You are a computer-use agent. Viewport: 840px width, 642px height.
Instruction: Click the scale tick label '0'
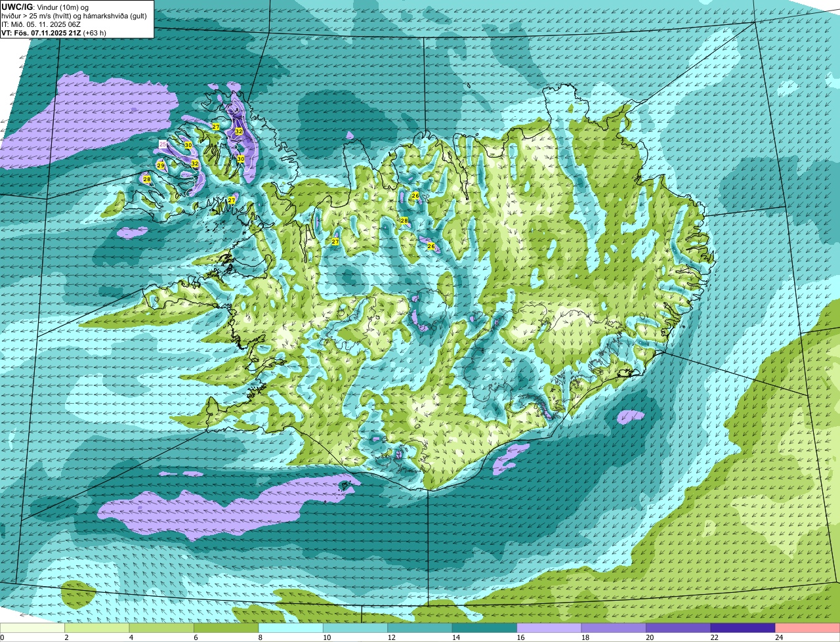2,637
